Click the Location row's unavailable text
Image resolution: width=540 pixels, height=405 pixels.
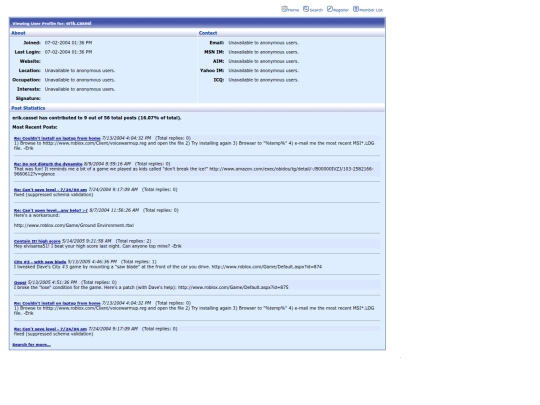pos(80,71)
